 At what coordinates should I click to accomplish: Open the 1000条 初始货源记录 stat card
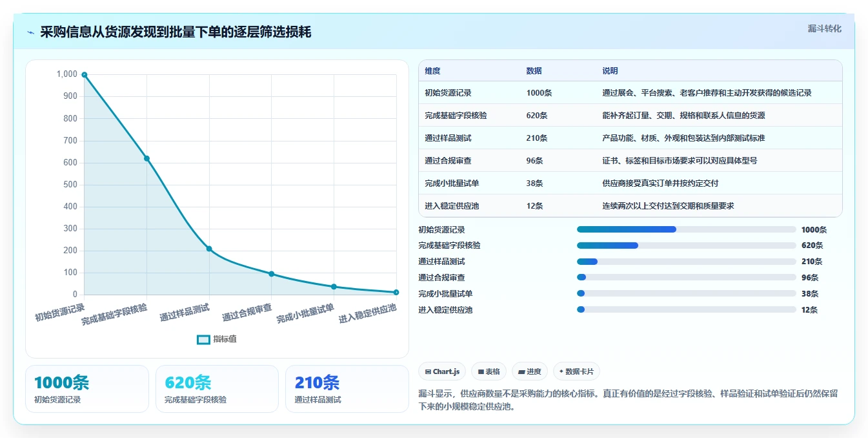(x=87, y=389)
